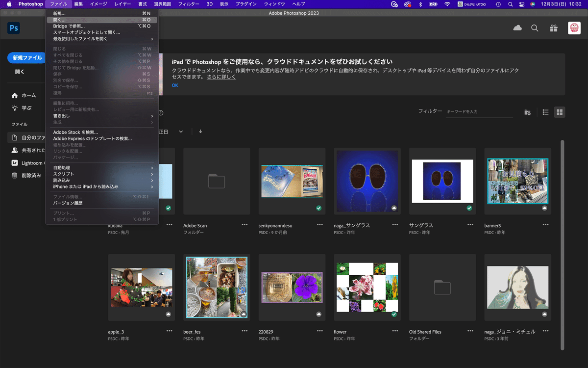Open more options for 220829 file
This screenshot has width=588, height=368.
click(320, 331)
